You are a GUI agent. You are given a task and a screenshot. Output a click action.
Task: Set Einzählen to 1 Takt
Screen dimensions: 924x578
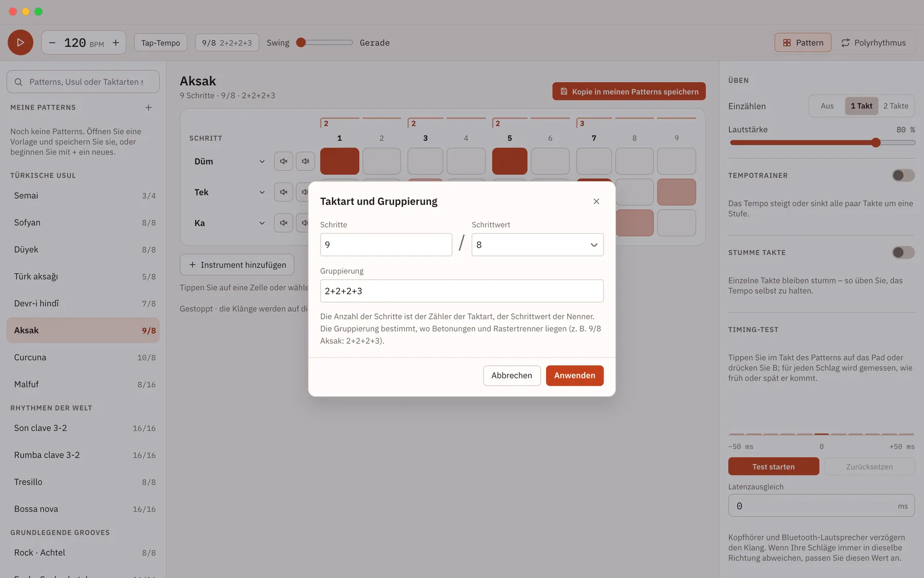(861, 106)
